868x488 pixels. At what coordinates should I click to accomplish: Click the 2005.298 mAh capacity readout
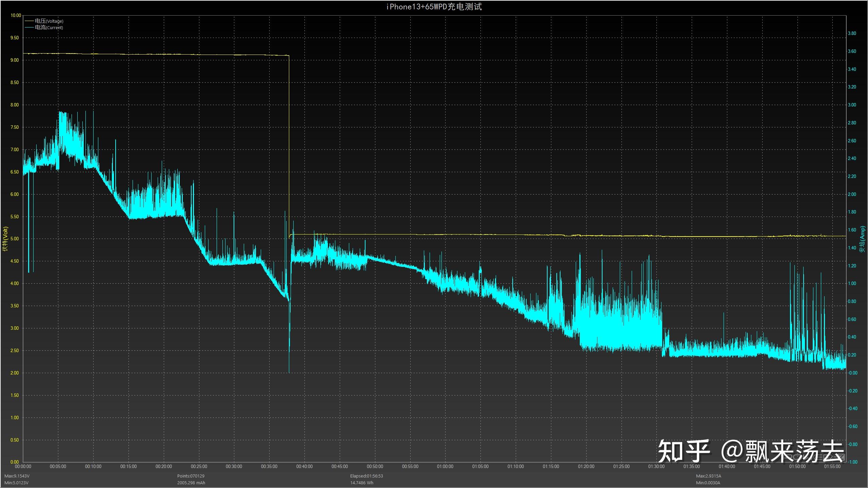coord(191,483)
